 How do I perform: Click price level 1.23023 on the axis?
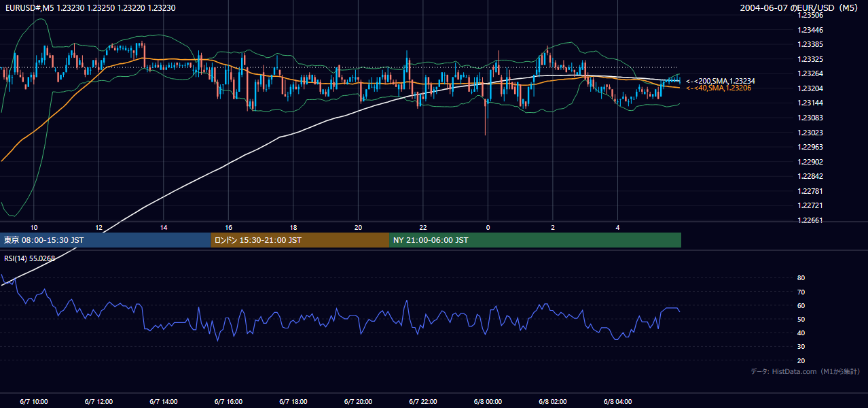(x=810, y=133)
